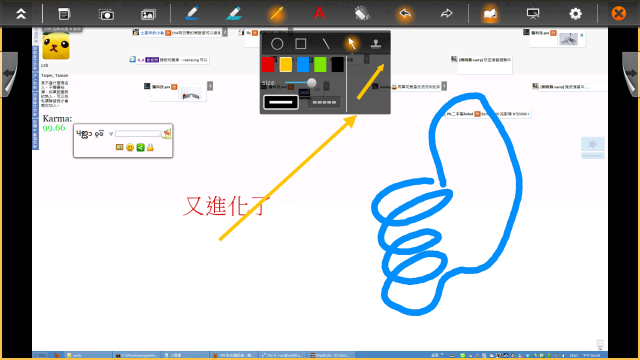Click the size slider knob
The image size is (640, 360).
coord(311,83)
